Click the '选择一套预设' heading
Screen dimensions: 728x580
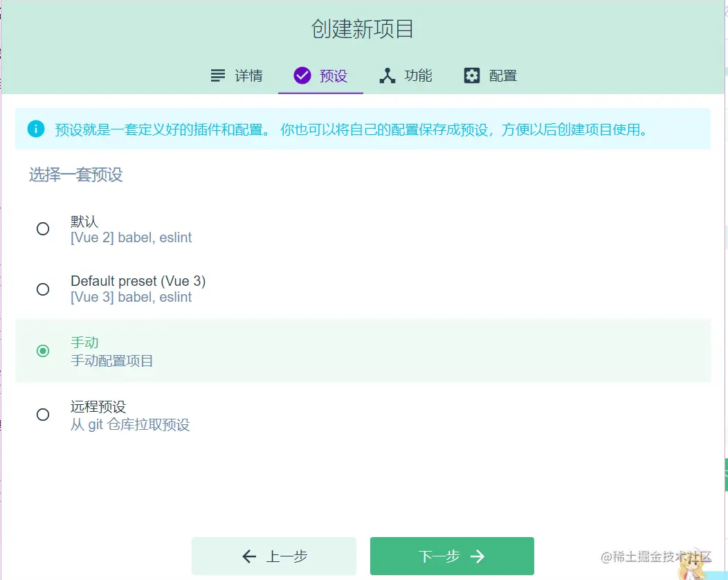(x=75, y=174)
